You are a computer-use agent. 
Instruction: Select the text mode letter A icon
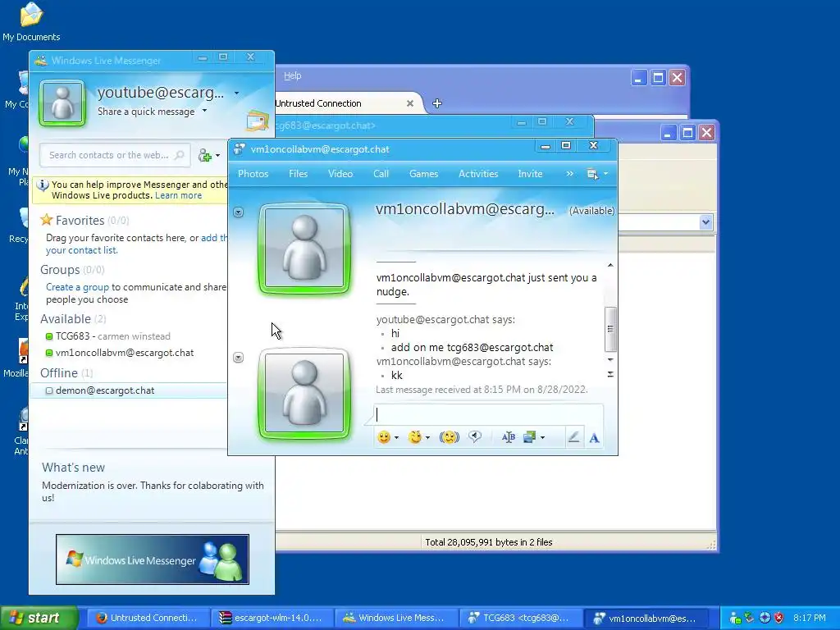click(594, 438)
